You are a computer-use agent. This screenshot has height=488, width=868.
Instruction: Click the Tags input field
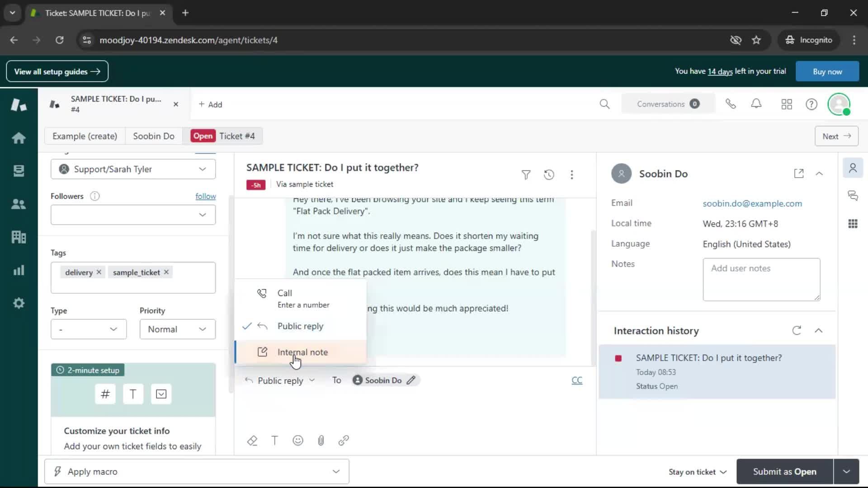133,278
